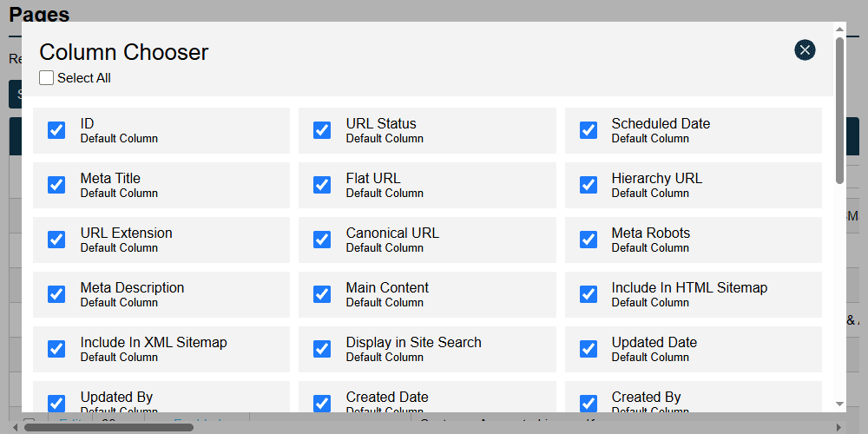The width and height of the screenshot is (868, 434).
Task: Toggle Include In XML Sitemap checkbox
Action: 56,349
